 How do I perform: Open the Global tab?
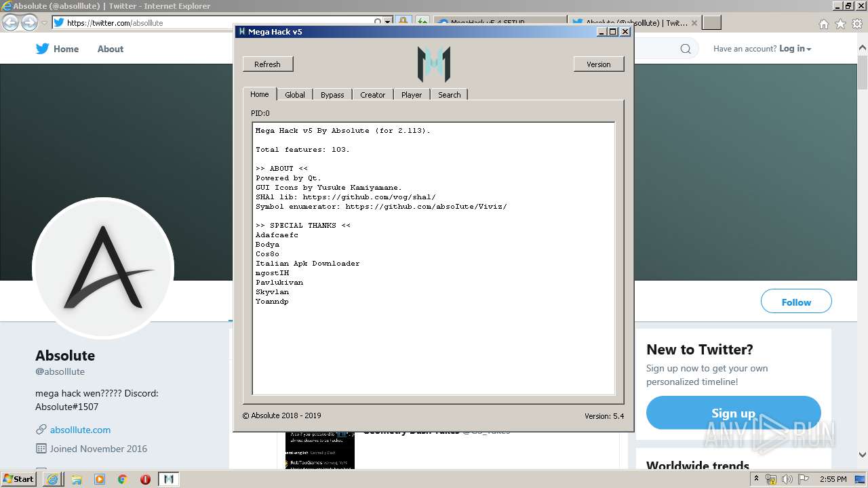click(x=294, y=95)
